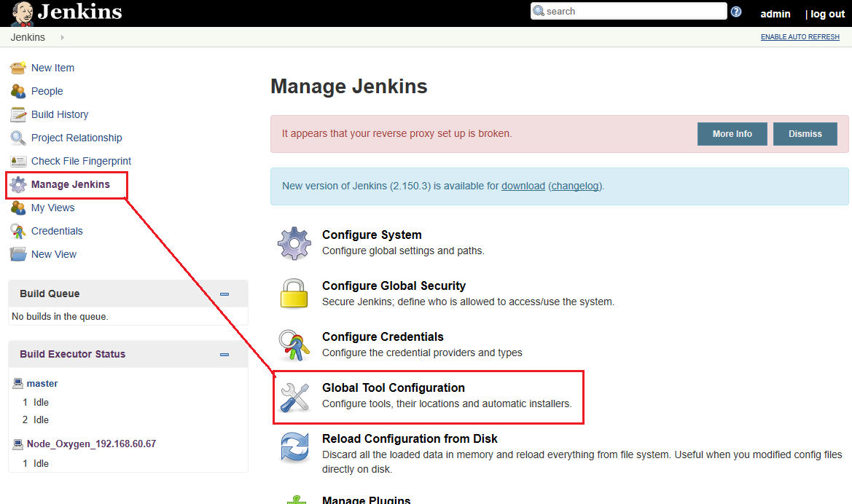The image size is (852, 504).
Task: Click the Configure Global Security padlock icon
Action: pos(294,294)
